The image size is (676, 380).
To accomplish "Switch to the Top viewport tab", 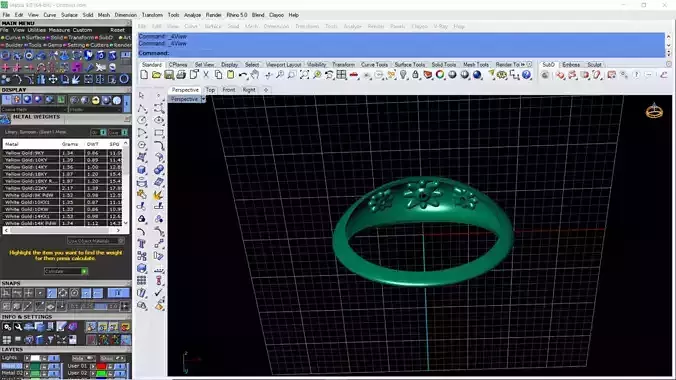I will point(210,90).
